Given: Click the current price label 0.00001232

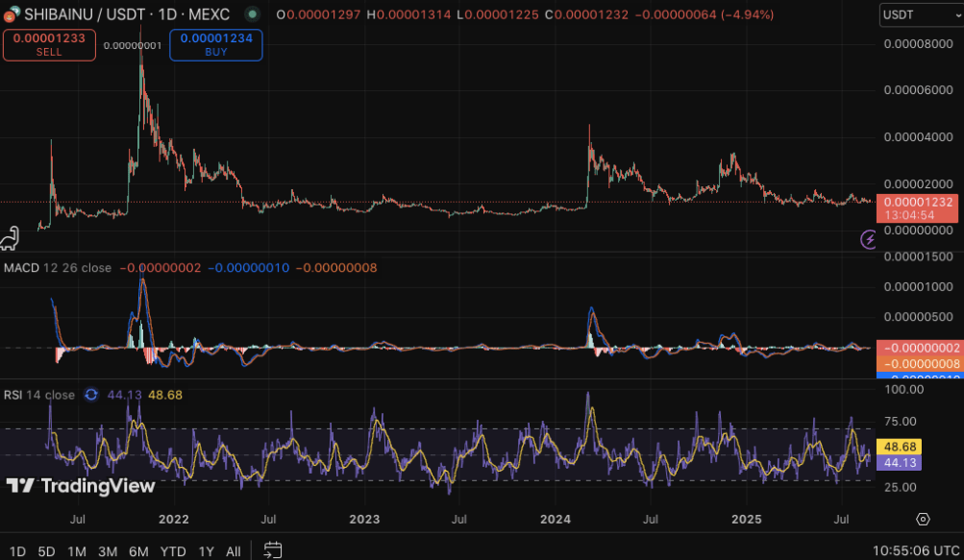Looking at the screenshot, I should (919, 201).
